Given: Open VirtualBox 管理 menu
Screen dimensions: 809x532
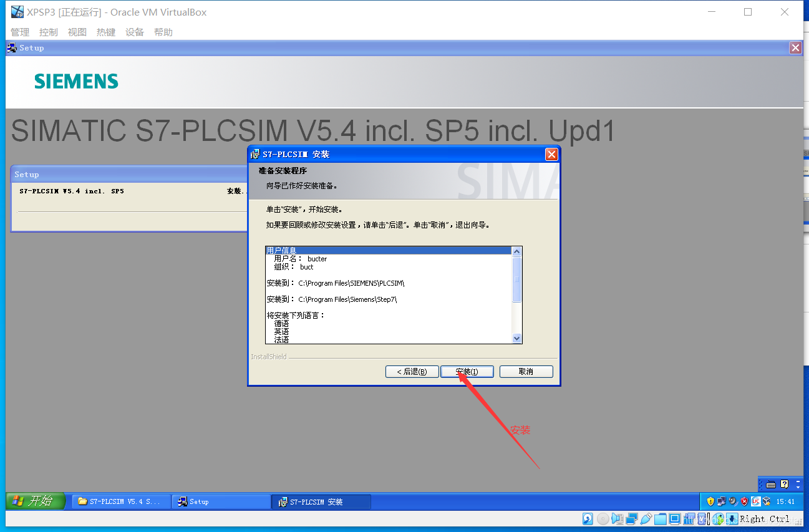Looking at the screenshot, I should pos(20,32).
